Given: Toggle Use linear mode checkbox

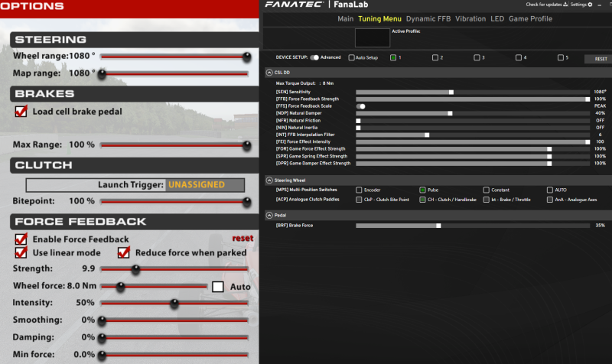Looking at the screenshot, I should tap(21, 252).
